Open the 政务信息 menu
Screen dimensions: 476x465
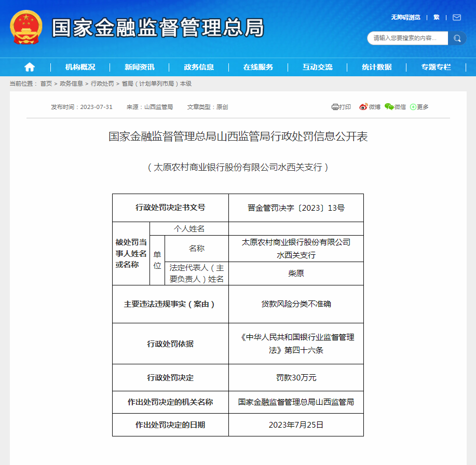[x=199, y=67]
